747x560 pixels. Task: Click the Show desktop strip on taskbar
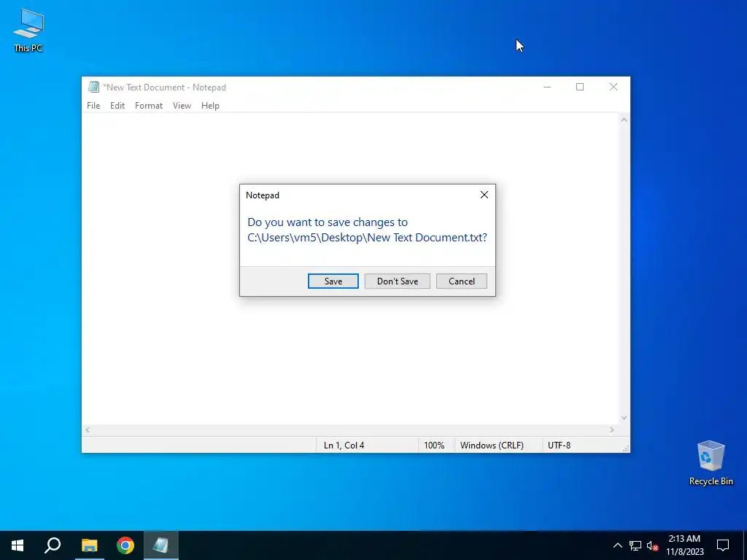coord(745,545)
